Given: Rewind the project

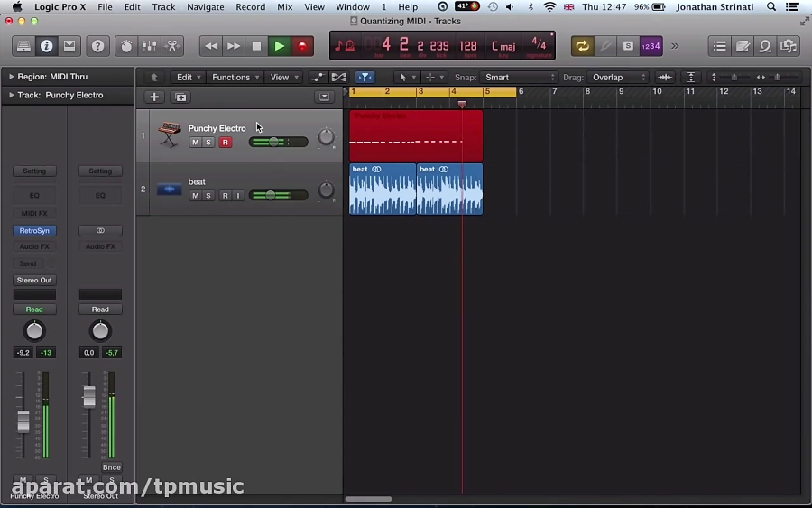Looking at the screenshot, I should [x=211, y=46].
